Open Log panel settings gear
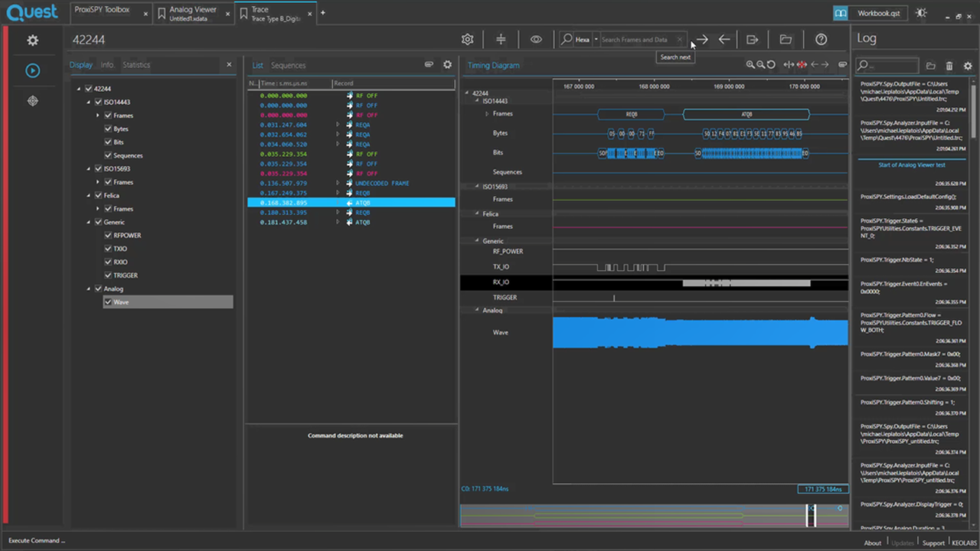980x551 pixels. (968, 67)
